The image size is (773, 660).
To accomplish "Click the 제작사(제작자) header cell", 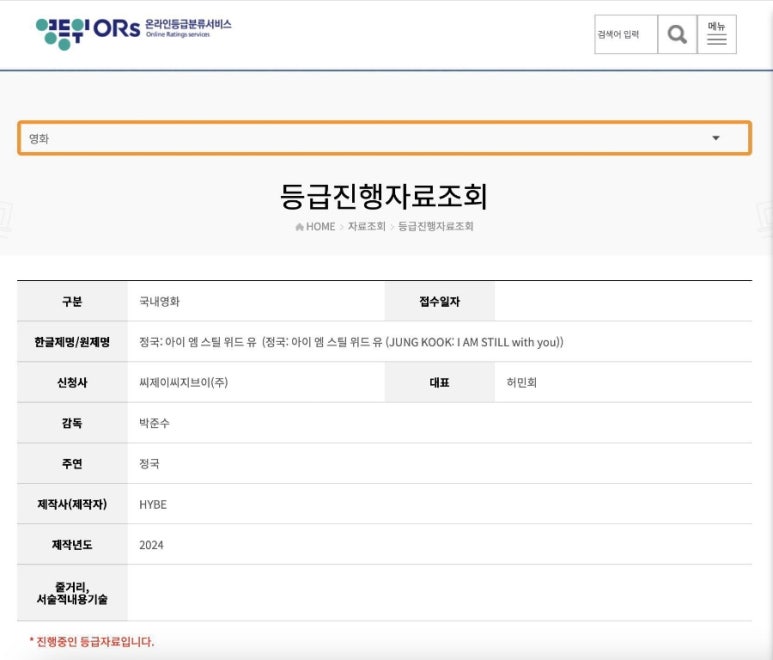I will click(x=72, y=504).
